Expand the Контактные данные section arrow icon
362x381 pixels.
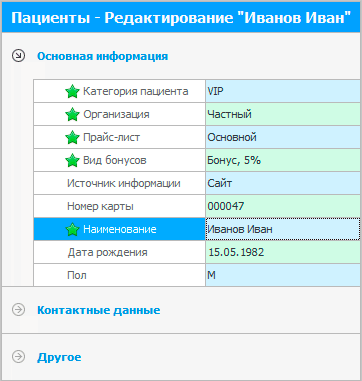tap(18, 310)
